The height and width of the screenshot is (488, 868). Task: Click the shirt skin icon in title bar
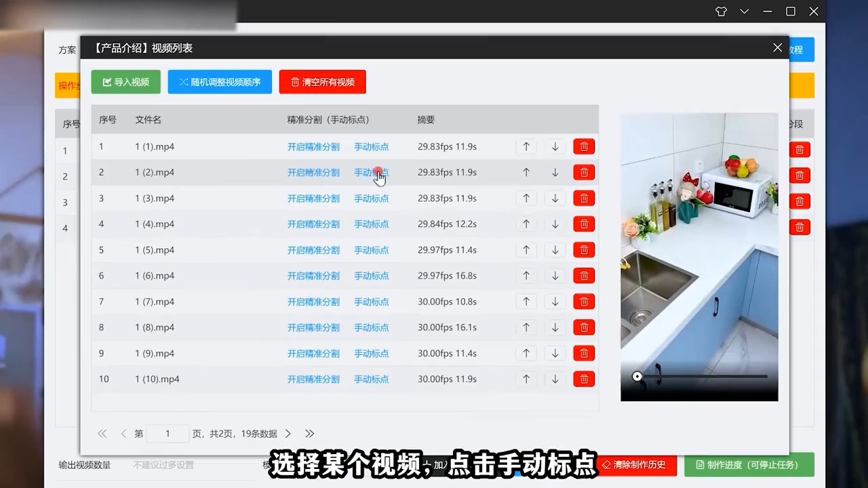721,12
